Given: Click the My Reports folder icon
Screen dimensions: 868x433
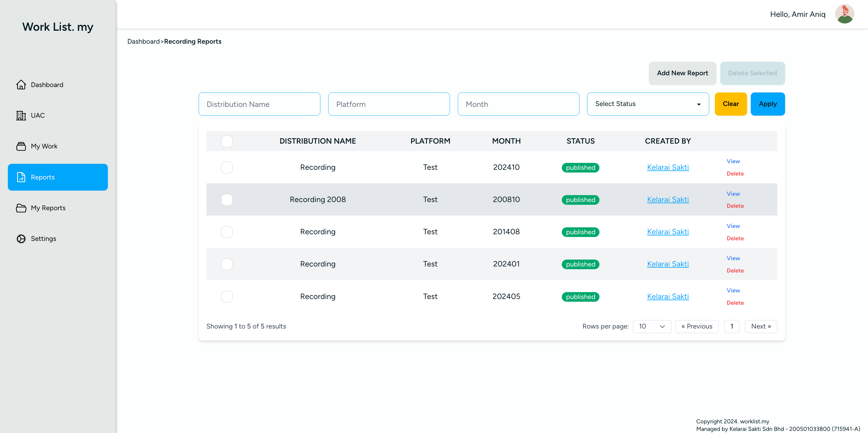Looking at the screenshot, I should pos(21,208).
